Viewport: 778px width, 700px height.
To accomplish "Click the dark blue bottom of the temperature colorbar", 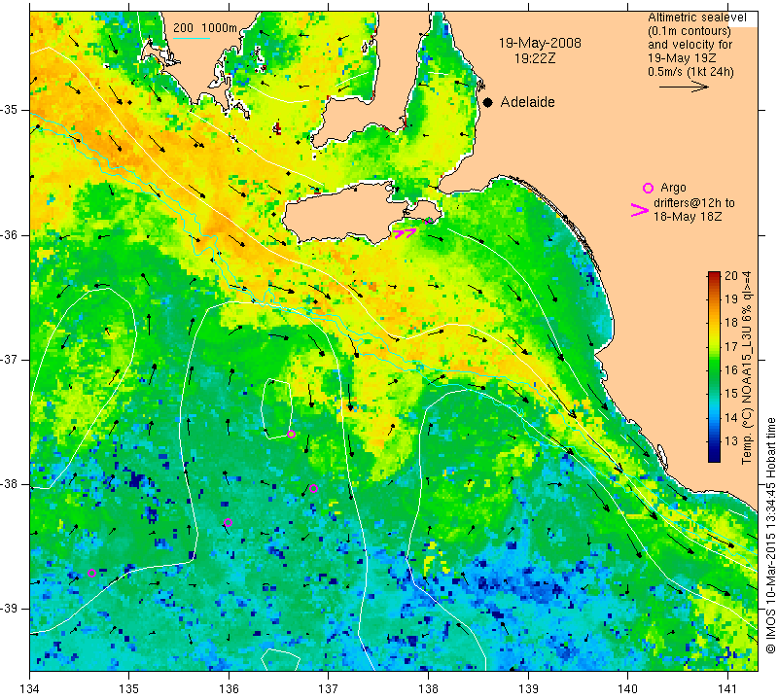I will pos(714,457).
